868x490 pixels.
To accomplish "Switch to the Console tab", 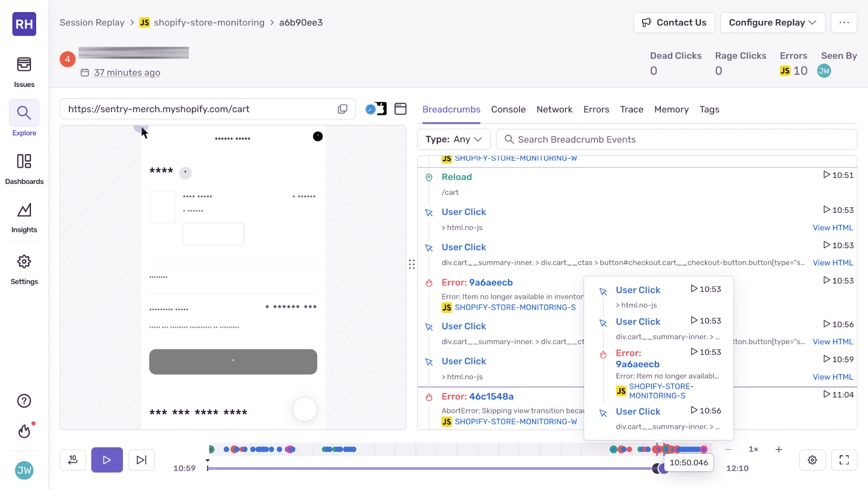I will click(508, 109).
